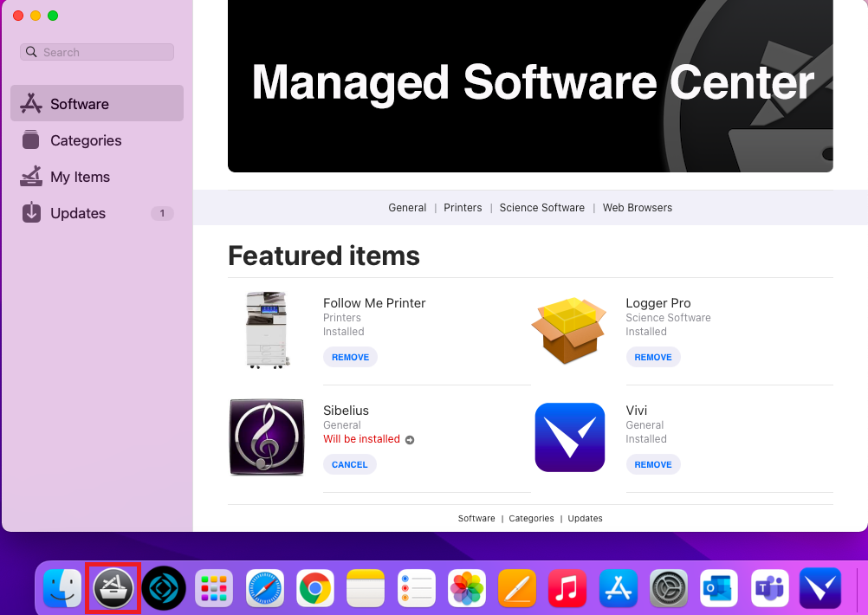Open the App Store from the Dock

[618, 587]
